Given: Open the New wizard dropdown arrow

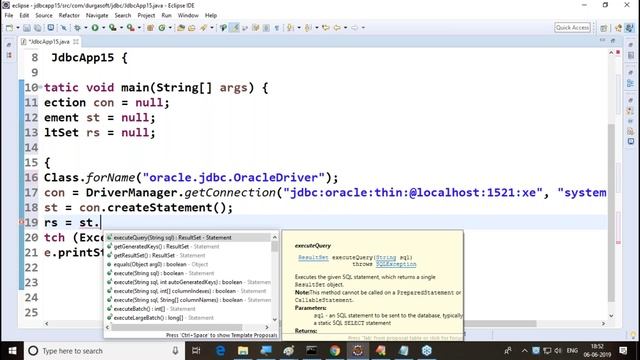Looking at the screenshot, I should pos(18,28).
